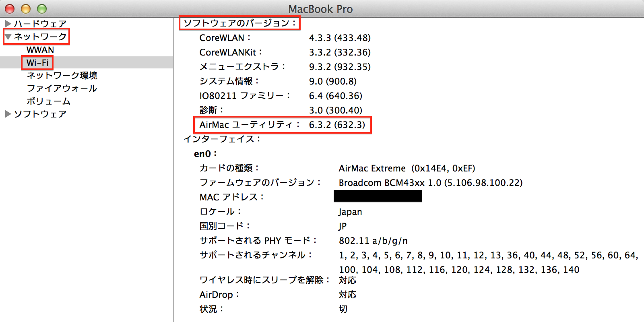This screenshot has width=644, height=322.
Task: Select Wi-Fi in the sidebar
Action: (x=37, y=63)
